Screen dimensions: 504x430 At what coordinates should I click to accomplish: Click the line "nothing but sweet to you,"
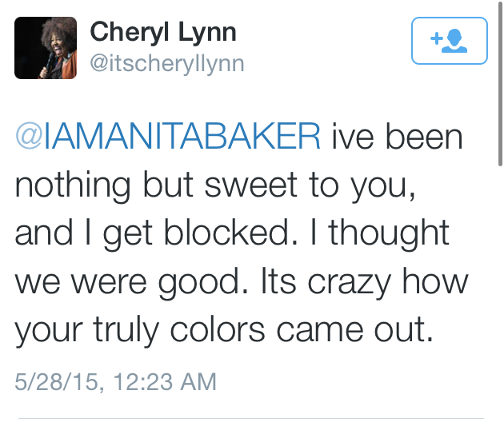click(213, 186)
